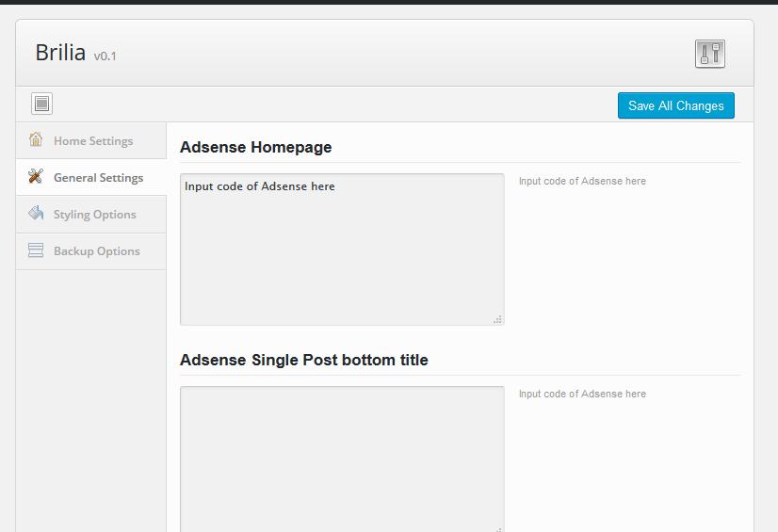Click resize handle of Adsense Homepage textarea

497,319
